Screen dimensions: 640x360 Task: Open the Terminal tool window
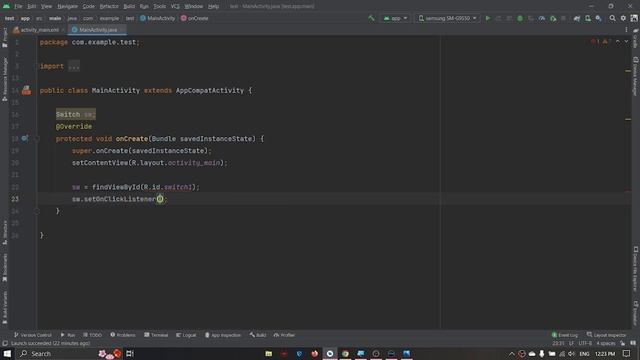point(156,335)
